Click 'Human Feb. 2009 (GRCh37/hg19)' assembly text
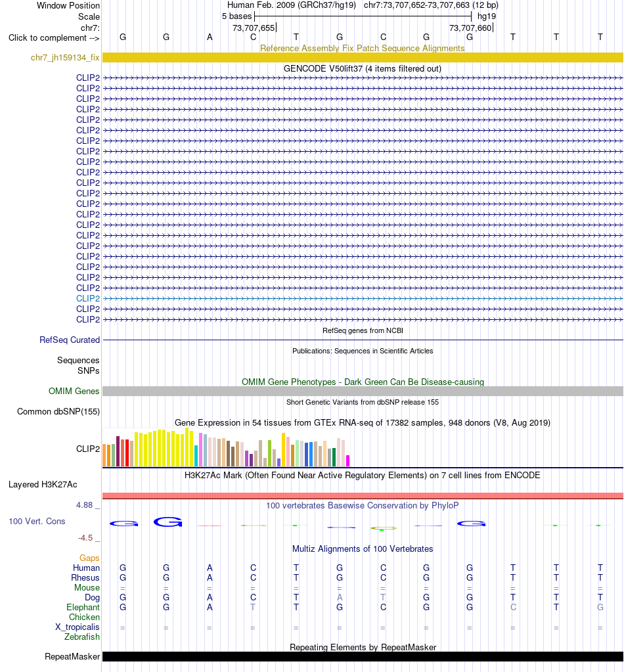This screenshot has height=672, width=624. [x=292, y=5]
